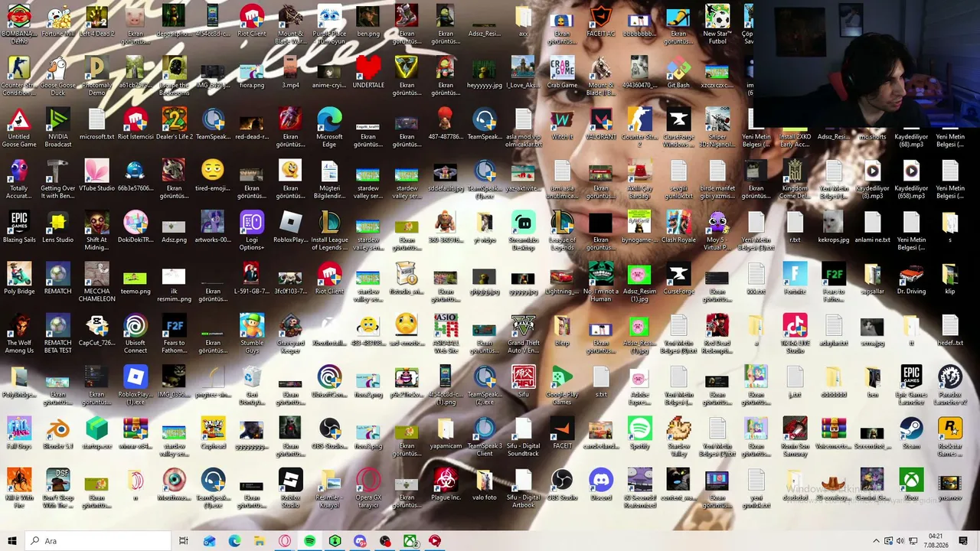Open the Left 4 Dead 2 shortcut

click(x=96, y=21)
